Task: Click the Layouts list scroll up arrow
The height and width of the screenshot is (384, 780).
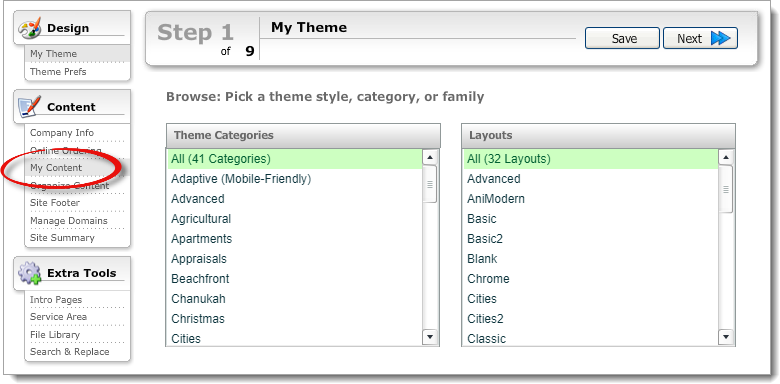Action: pos(726,158)
